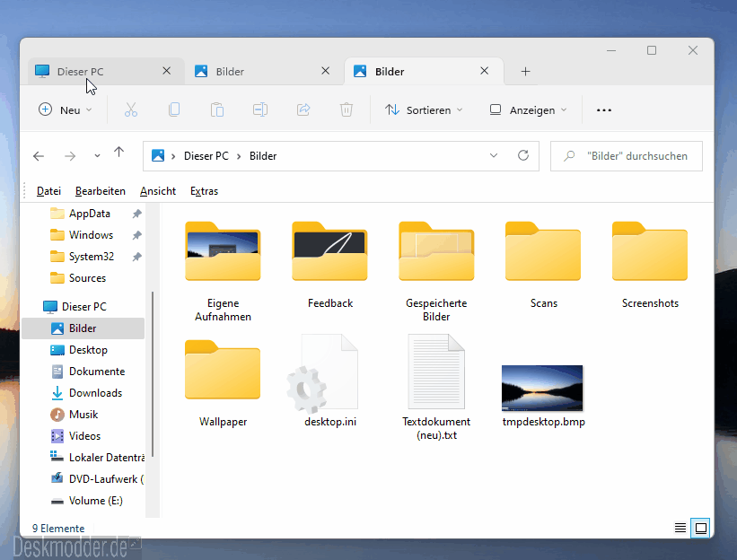
Task: Open the Neu dropdown button
Action: tap(65, 109)
